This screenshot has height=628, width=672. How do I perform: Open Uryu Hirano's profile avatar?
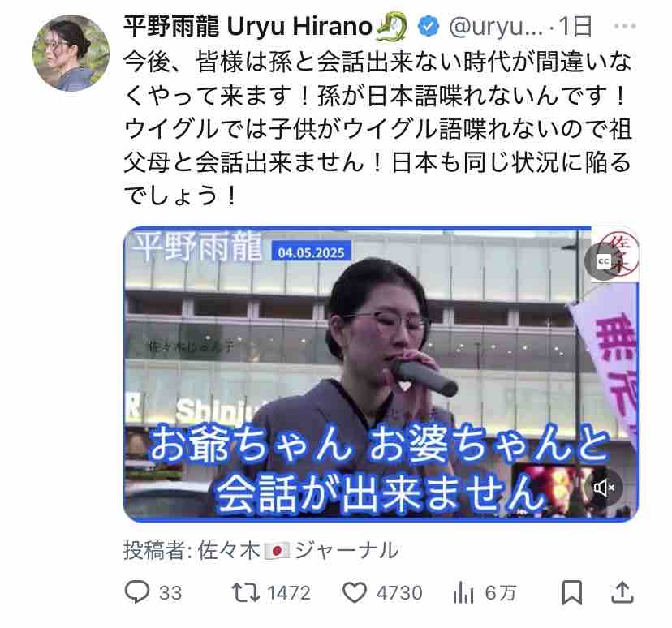71,53
